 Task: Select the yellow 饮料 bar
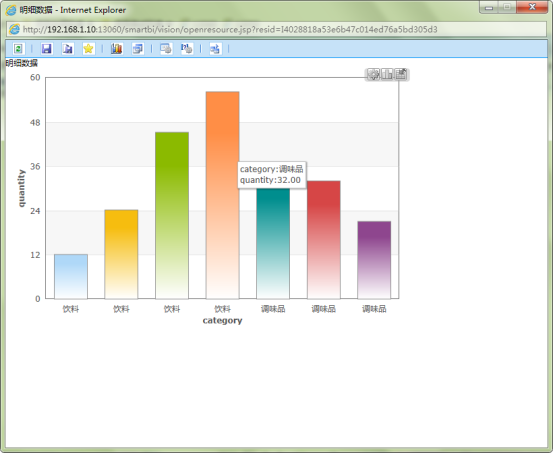pos(121,254)
